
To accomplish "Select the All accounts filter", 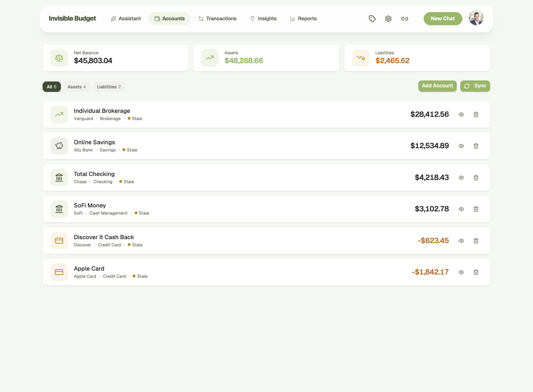I will pyautogui.click(x=51, y=87).
